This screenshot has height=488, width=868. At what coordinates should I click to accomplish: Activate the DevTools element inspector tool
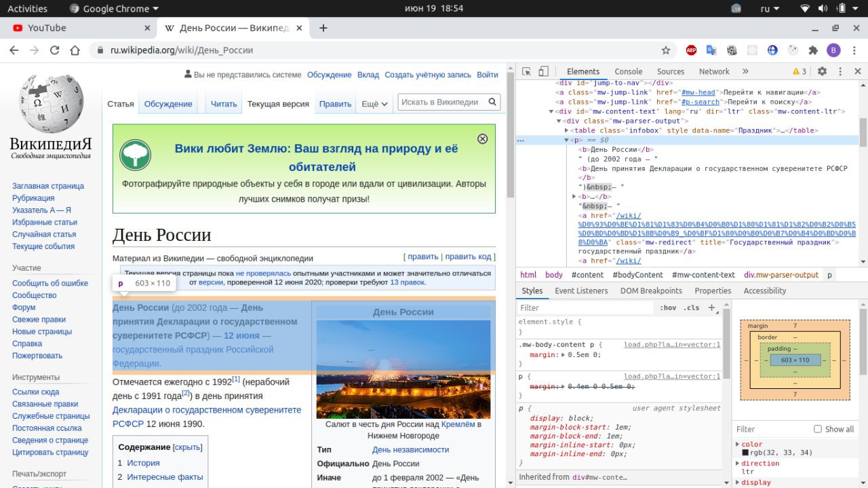pos(526,71)
